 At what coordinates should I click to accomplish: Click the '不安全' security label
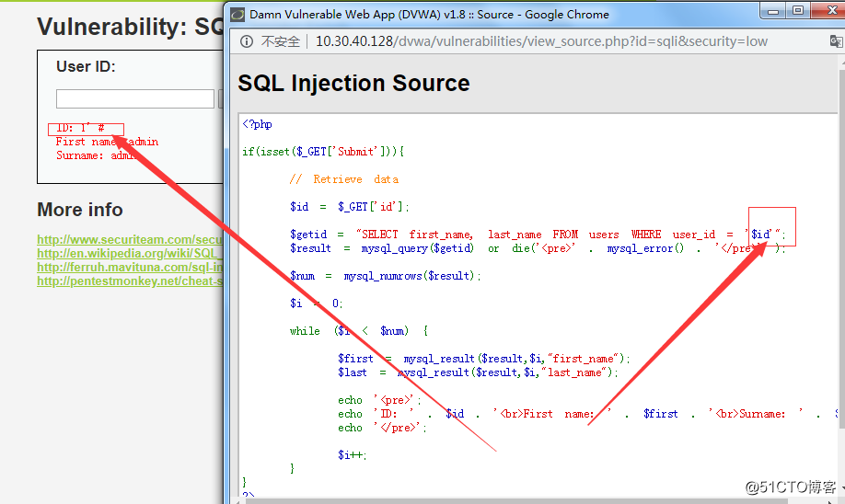tap(280, 41)
